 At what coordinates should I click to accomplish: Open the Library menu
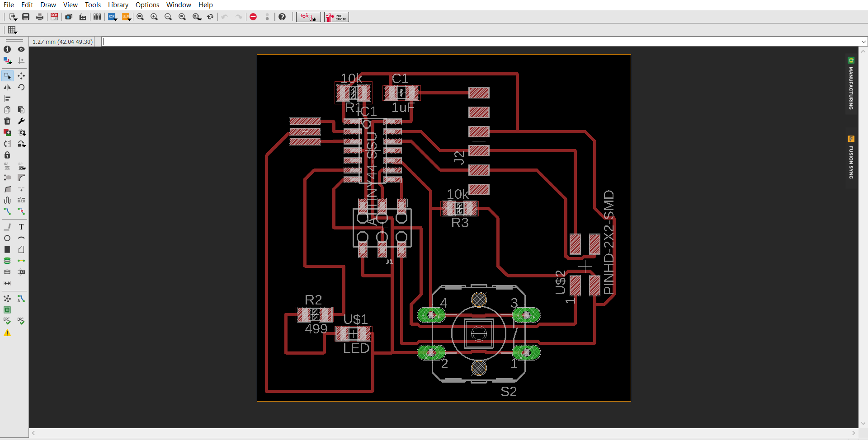[118, 5]
